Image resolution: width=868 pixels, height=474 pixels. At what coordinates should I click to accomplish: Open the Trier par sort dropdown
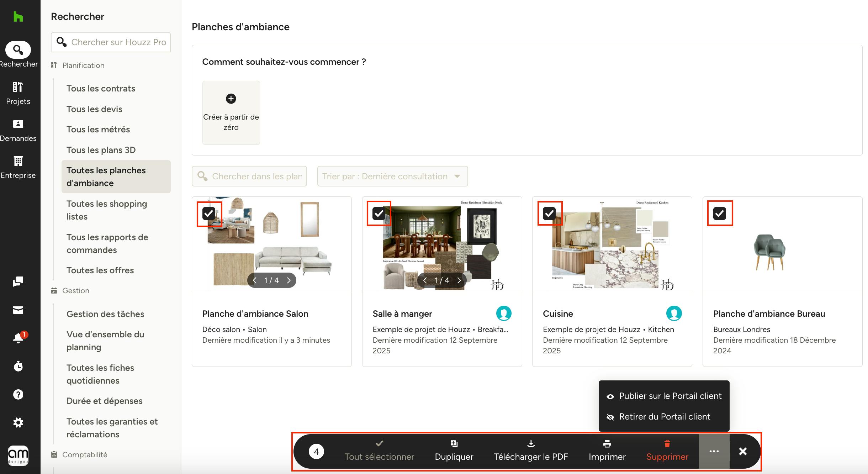pyautogui.click(x=392, y=176)
